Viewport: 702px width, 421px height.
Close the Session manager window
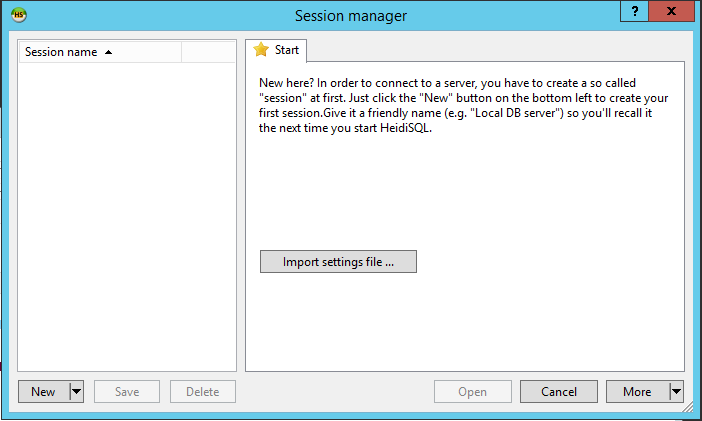[671, 11]
